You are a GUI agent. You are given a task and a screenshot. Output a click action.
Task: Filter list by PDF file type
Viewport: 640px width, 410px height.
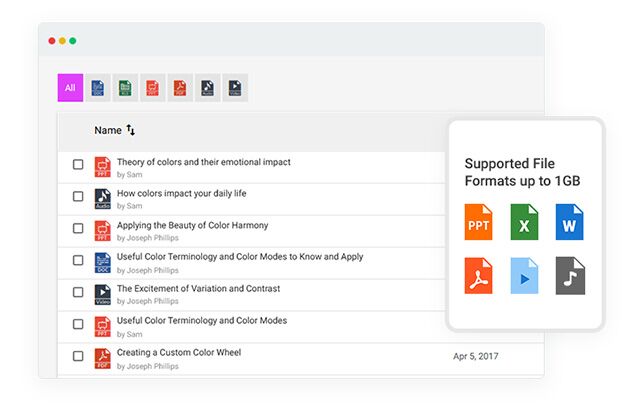(180, 88)
